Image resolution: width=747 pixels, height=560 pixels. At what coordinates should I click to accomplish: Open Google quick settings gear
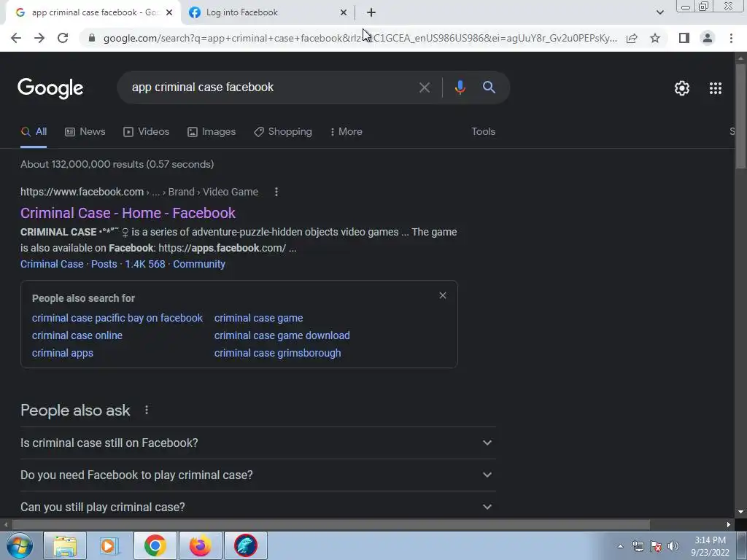[682, 88]
